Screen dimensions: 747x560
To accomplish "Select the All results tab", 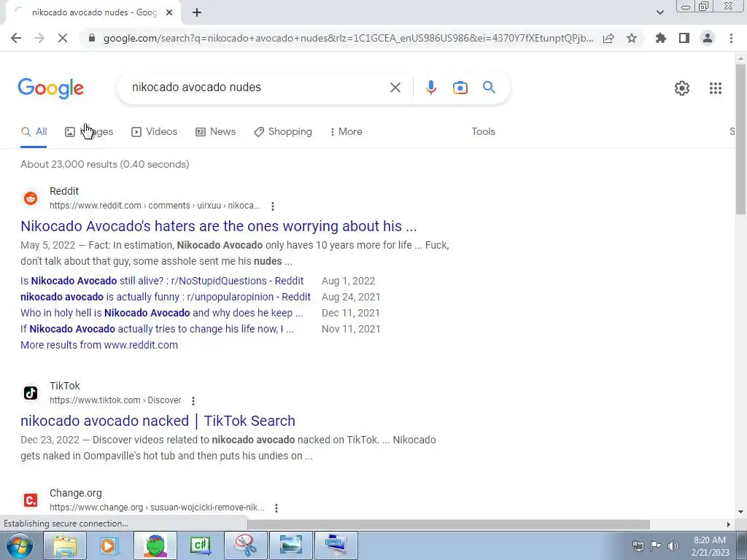I will pos(34,132).
